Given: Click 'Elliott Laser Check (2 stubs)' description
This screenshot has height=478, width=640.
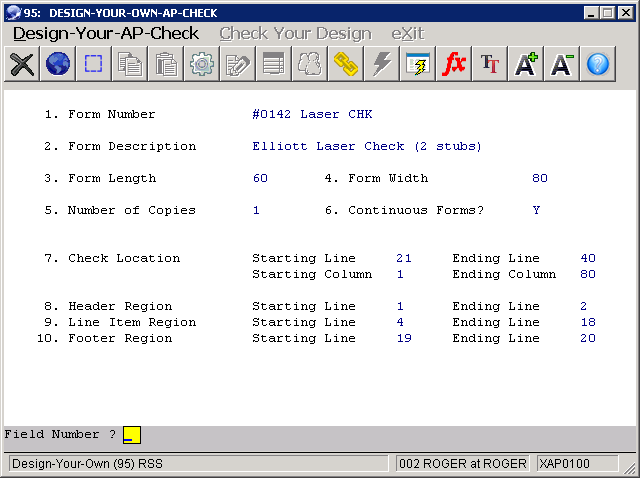Looking at the screenshot, I should tap(367, 146).
